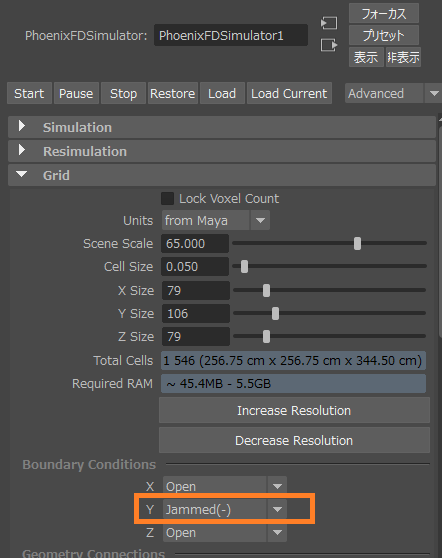This screenshot has height=558, width=442.
Task: Click the Z Size slider handle
Action: pyautogui.click(x=266, y=336)
